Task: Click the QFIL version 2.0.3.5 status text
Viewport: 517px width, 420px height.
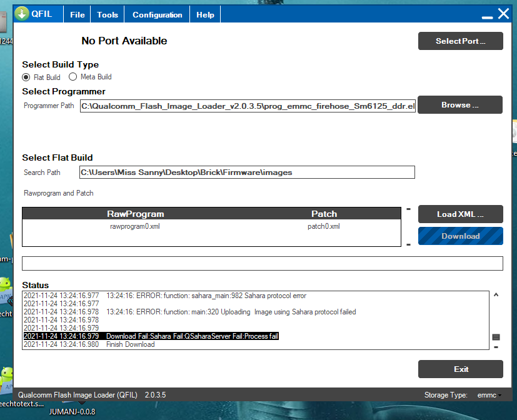Action: (x=155, y=395)
